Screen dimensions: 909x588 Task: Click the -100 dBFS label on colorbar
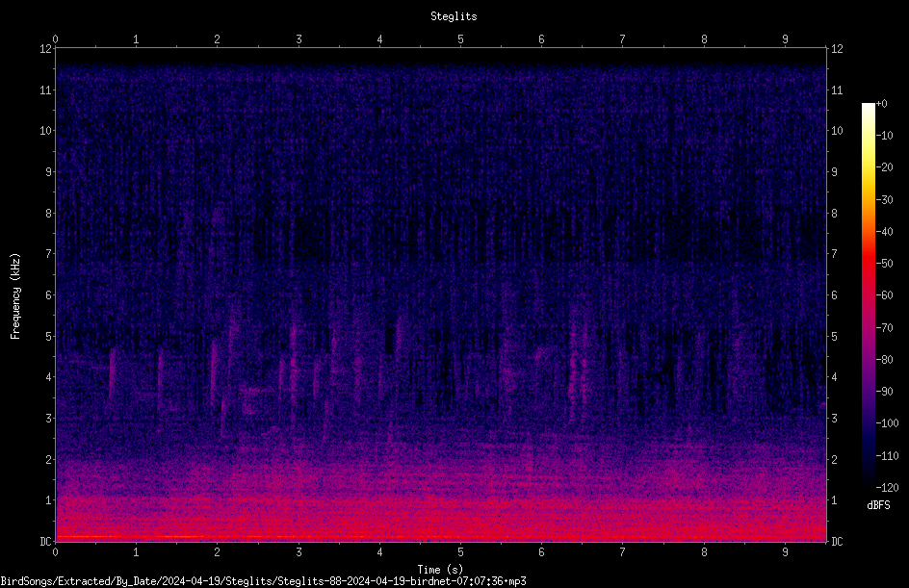(887, 422)
